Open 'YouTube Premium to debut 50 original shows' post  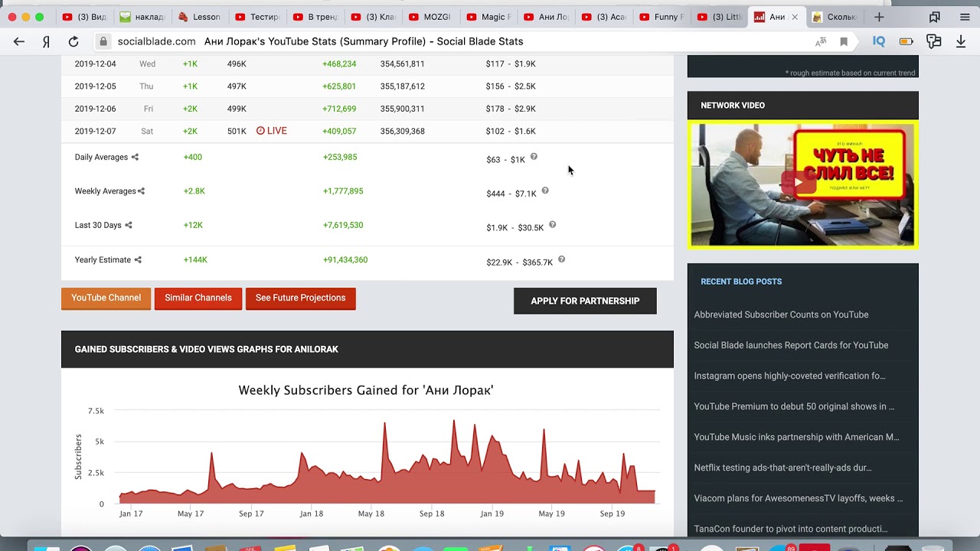pos(794,406)
